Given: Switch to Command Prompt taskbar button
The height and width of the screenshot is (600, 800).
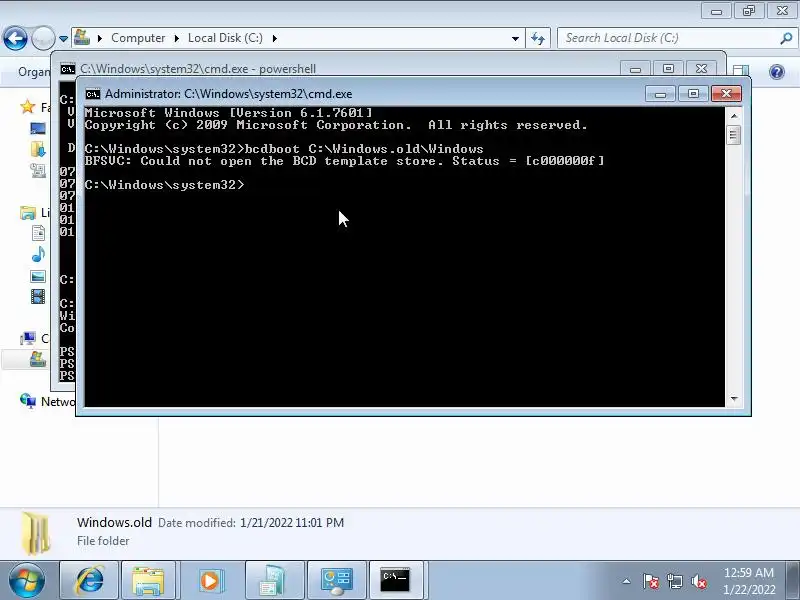Looking at the screenshot, I should [395, 580].
